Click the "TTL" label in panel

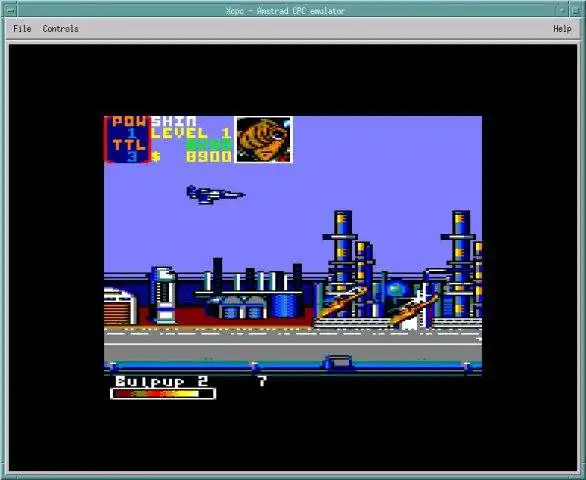(129, 145)
